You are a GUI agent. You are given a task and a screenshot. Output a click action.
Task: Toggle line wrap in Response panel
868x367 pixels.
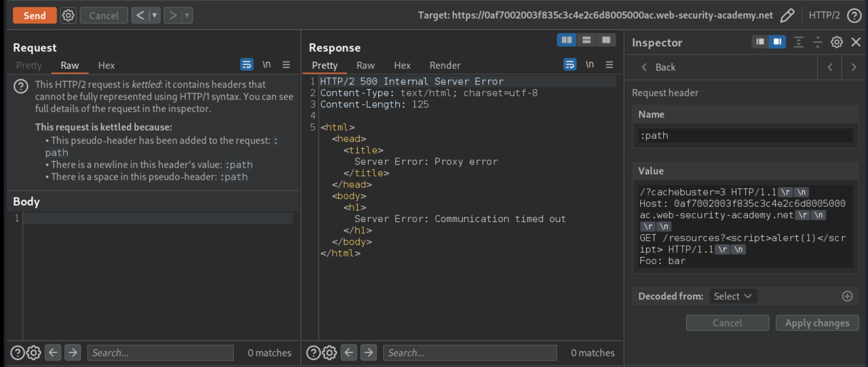[x=570, y=64]
